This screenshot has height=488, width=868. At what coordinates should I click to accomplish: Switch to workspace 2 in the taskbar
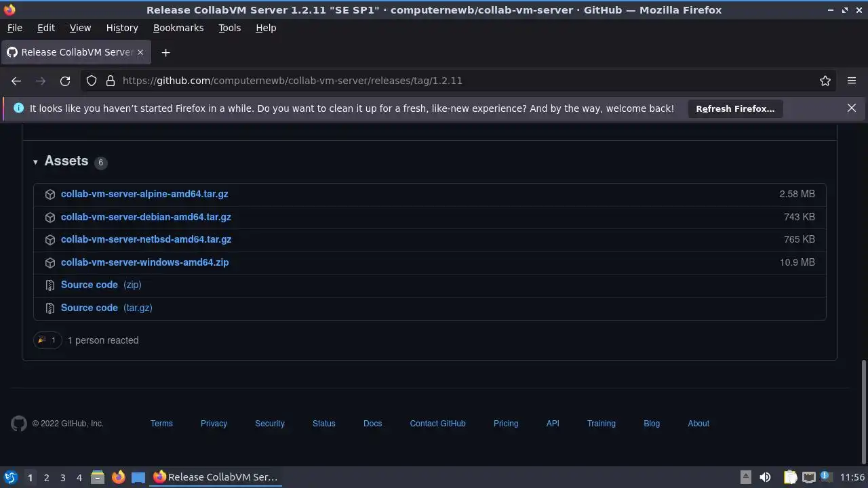tap(46, 477)
